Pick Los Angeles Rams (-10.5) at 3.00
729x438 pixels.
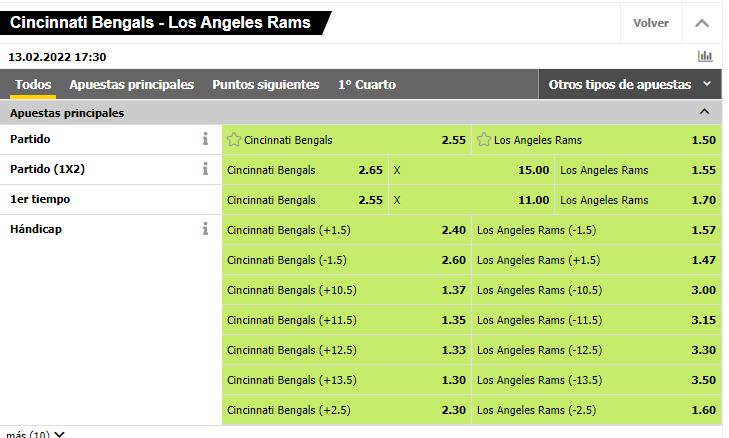[x=596, y=290]
